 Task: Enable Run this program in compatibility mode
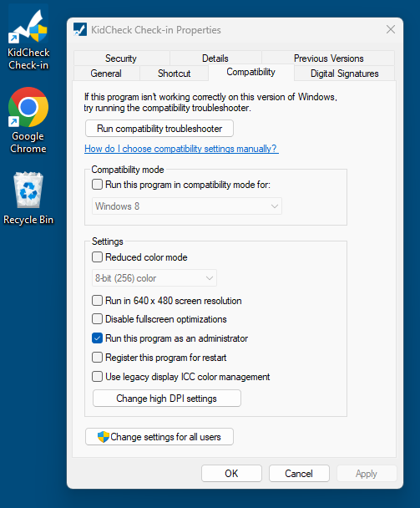point(97,185)
